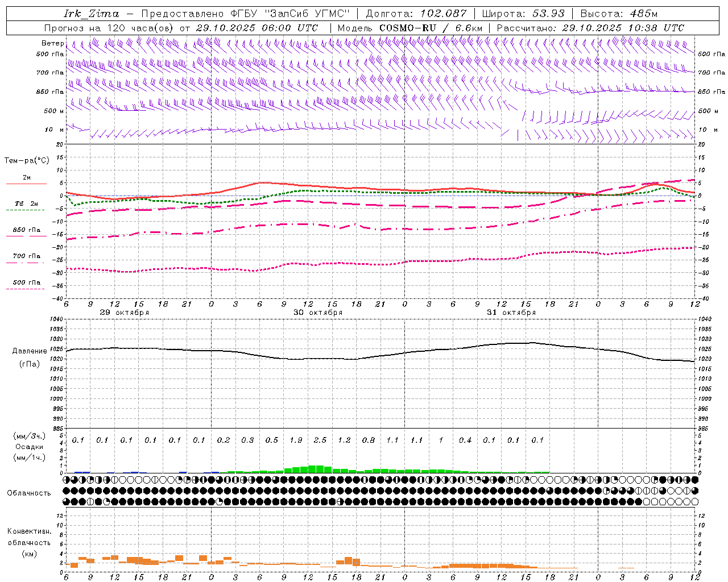728x582 pixels.
Task: Click the '30 октября' date label
Action: 317,313
